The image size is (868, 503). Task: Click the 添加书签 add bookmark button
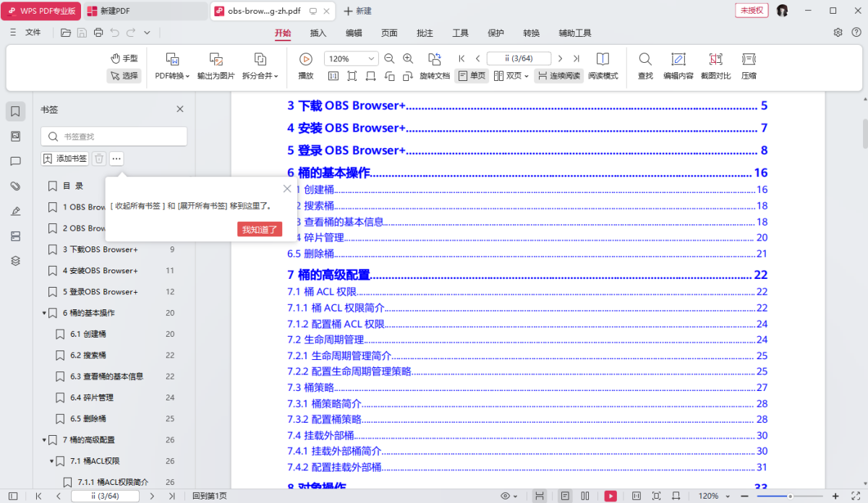pyautogui.click(x=64, y=158)
